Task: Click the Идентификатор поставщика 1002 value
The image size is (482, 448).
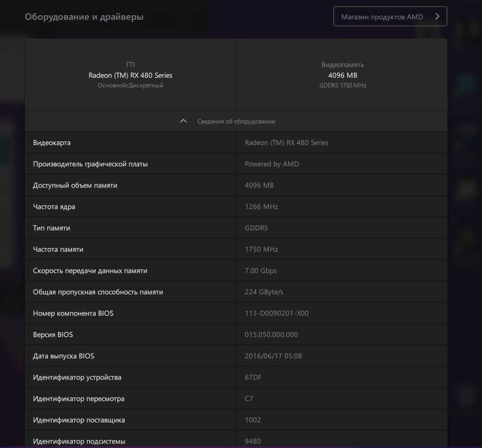Action: click(252, 420)
